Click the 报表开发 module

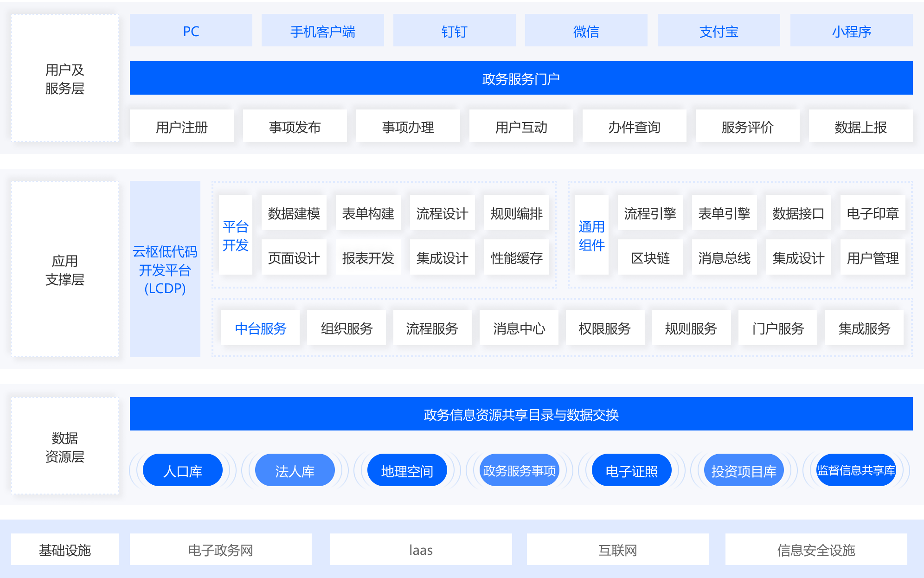[368, 257]
